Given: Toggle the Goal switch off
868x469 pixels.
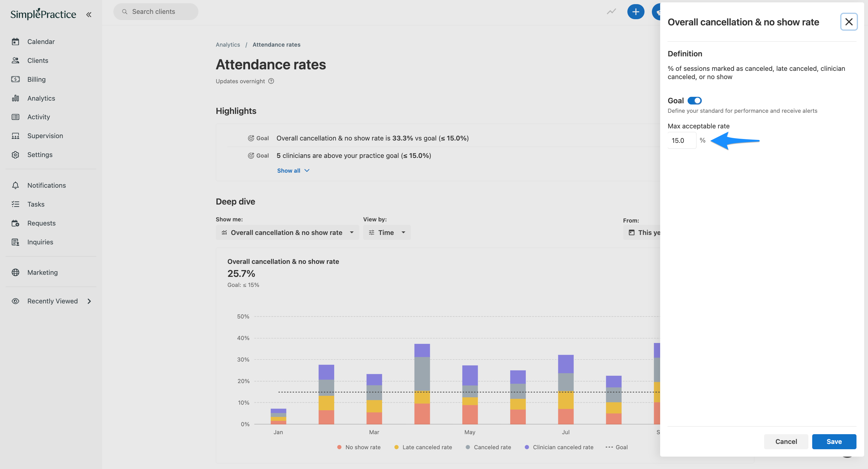Looking at the screenshot, I should point(694,100).
